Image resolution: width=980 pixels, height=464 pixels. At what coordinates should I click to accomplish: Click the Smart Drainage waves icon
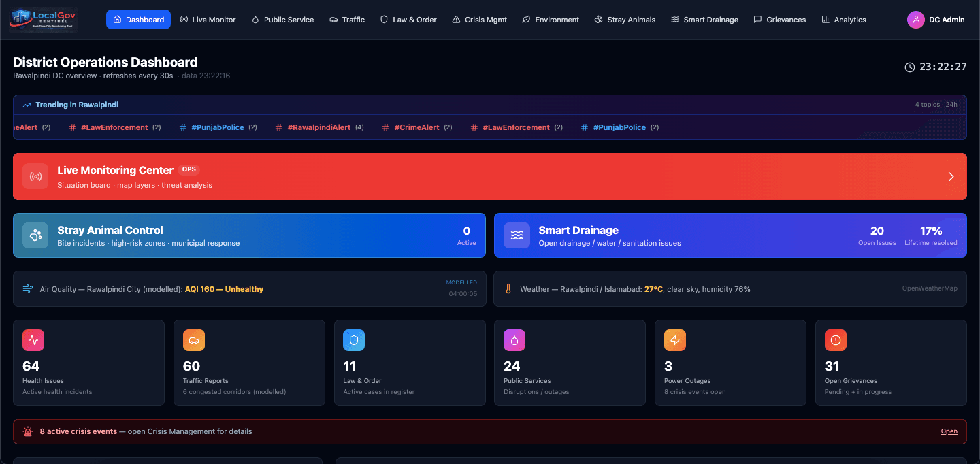[x=517, y=235]
